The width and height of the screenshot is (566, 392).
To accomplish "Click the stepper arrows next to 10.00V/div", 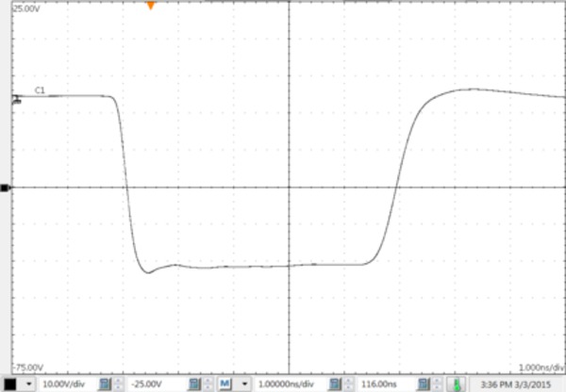I will (118, 384).
